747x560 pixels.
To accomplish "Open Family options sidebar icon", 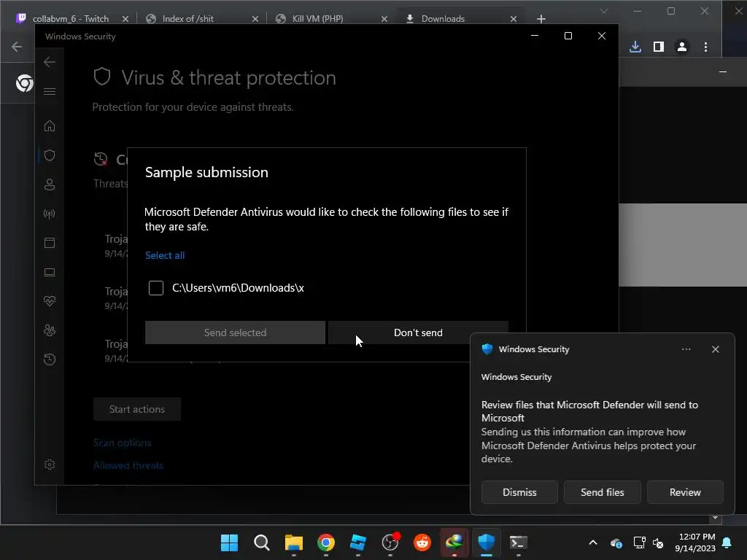I will pyautogui.click(x=50, y=330).
